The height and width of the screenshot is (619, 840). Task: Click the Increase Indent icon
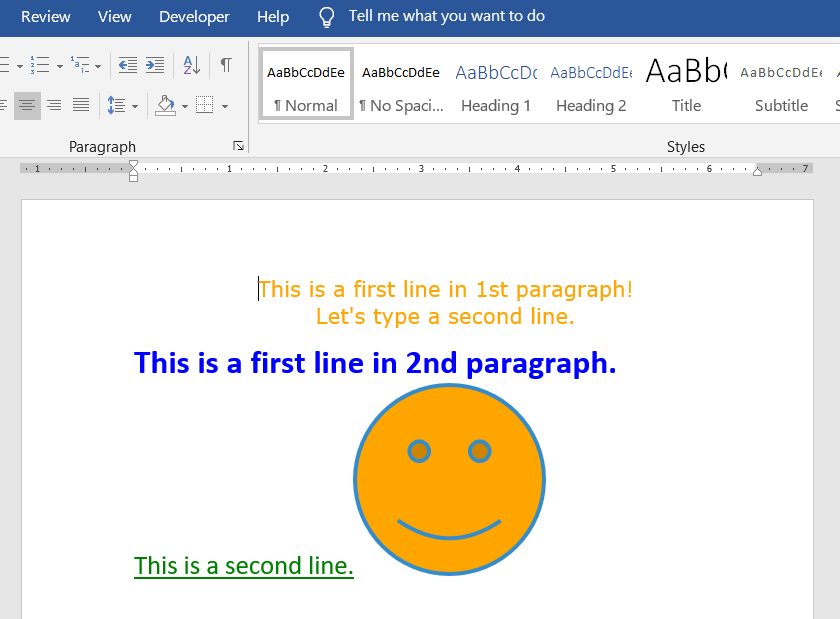tap(155, 65)
